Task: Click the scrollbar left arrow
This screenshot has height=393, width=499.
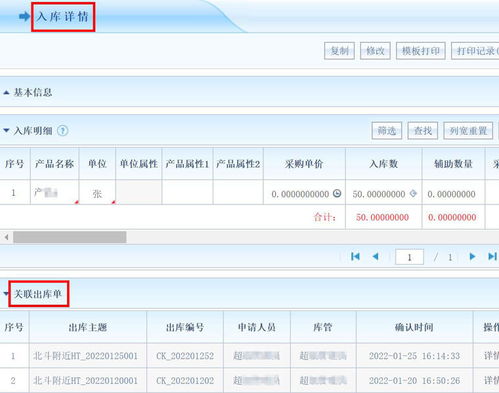Action: [6, 237]
